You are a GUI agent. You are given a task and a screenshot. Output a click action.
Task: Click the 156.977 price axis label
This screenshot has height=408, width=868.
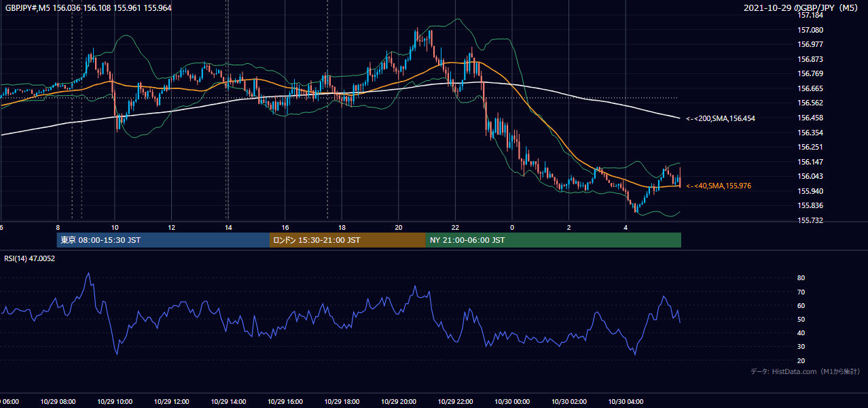point(810,44)
